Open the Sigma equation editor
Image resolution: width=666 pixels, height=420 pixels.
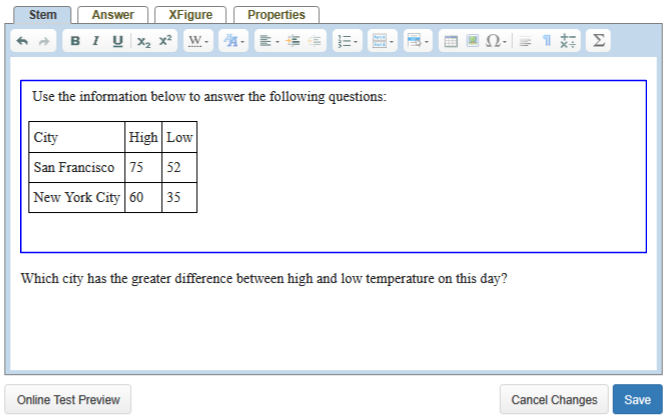coord(599,41)
